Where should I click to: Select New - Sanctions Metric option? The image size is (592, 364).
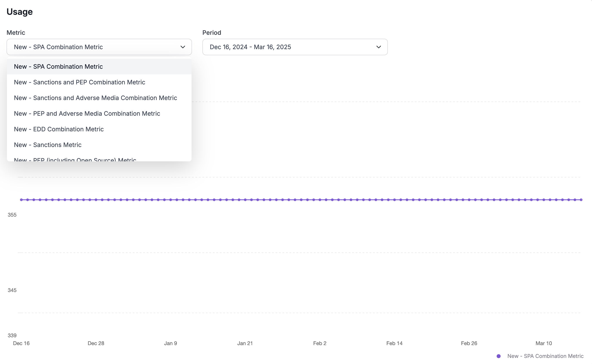[x=48, y=145]
